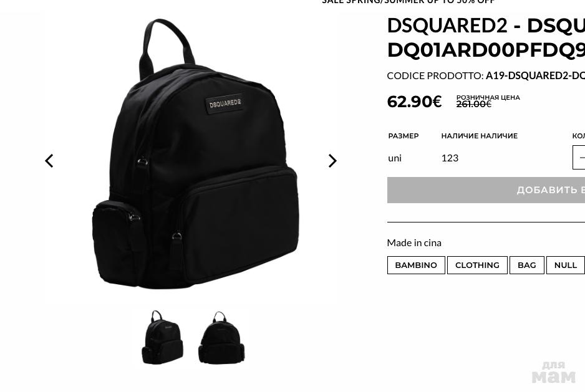This screenshot has width=585, height=392.
Task: Filter by the BAG tag
Action: tap(527, 265)
